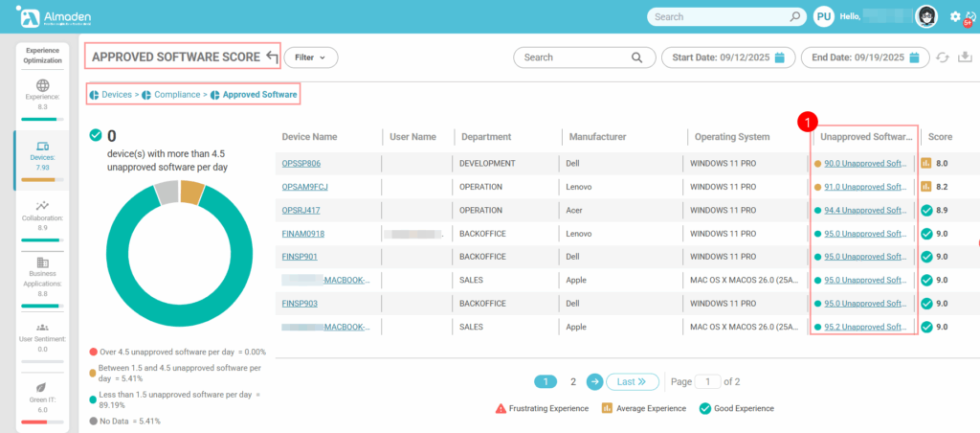Open the Start Date calendar icon
The width and height of the screenshot is (980, 433).
[780, 57]
